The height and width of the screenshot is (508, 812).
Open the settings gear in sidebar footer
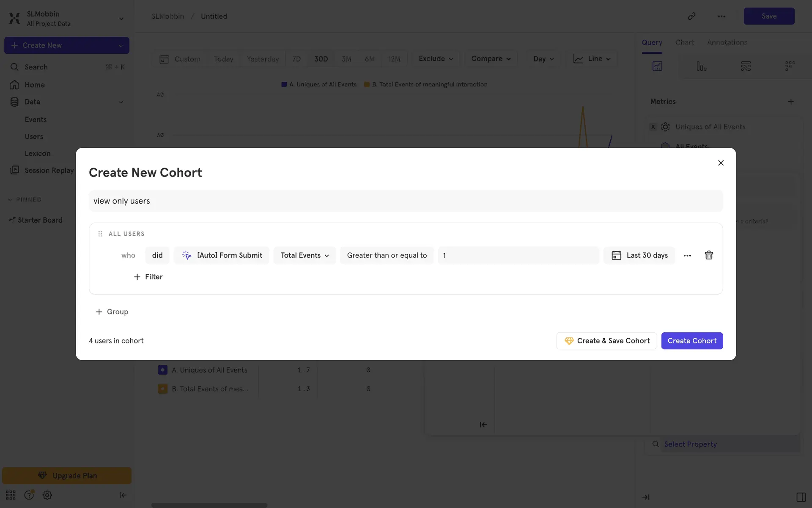click(x=47, y=495)
